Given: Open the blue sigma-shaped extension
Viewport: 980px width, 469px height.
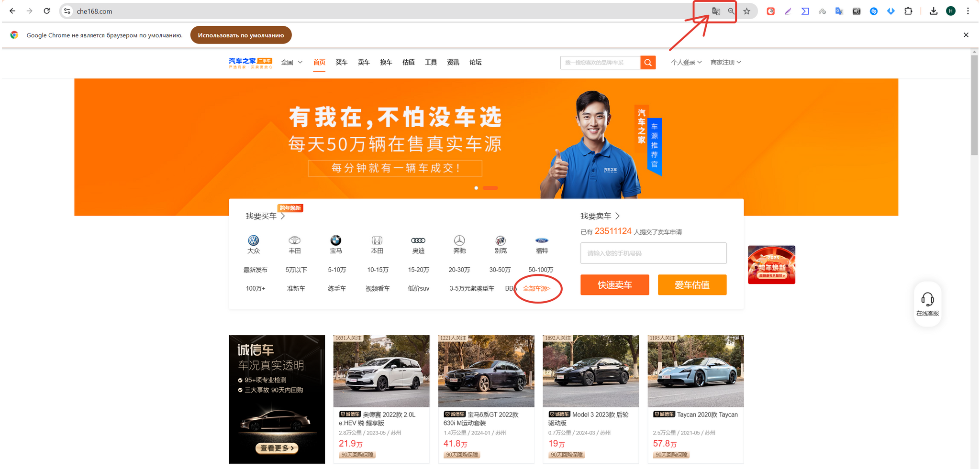Looking at the screenshot, I should [805, 11].
